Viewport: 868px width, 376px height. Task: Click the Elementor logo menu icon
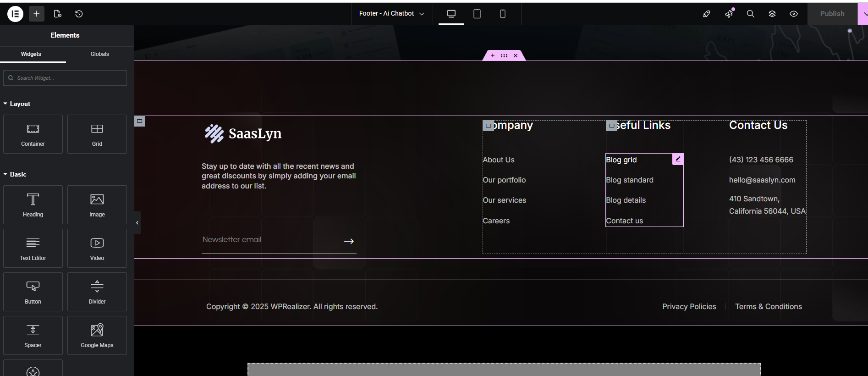pos(15,14)
